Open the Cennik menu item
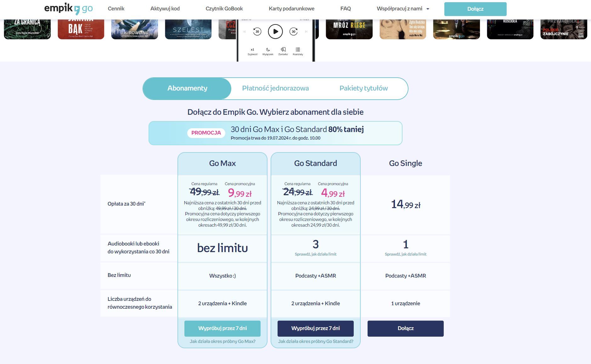This screenshot has width=591, height=364. tap(116, 9)
